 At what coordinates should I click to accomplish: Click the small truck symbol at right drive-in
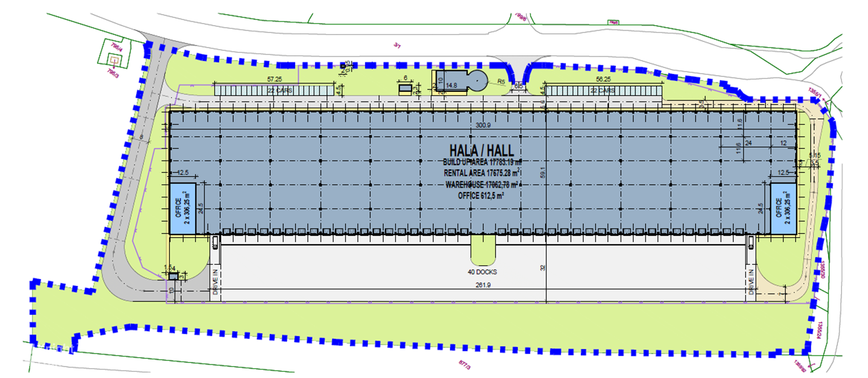[x=750, y=242]
